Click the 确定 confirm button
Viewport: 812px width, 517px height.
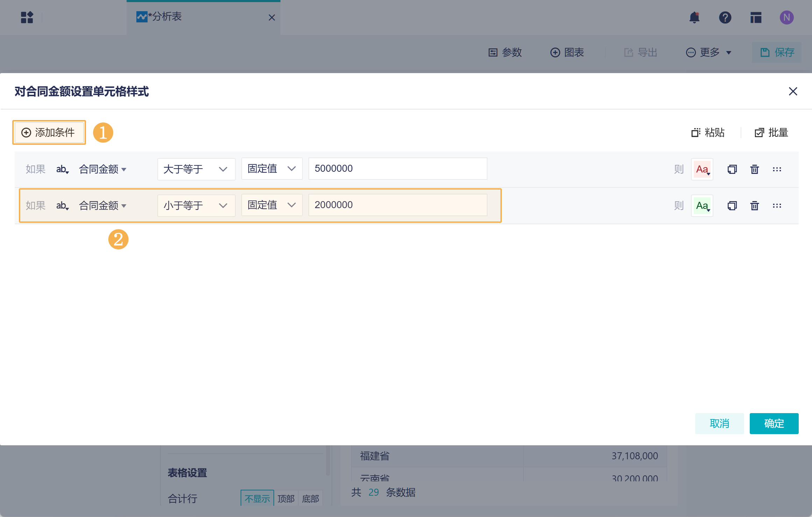pyautogui.click(x=774, y=424)
